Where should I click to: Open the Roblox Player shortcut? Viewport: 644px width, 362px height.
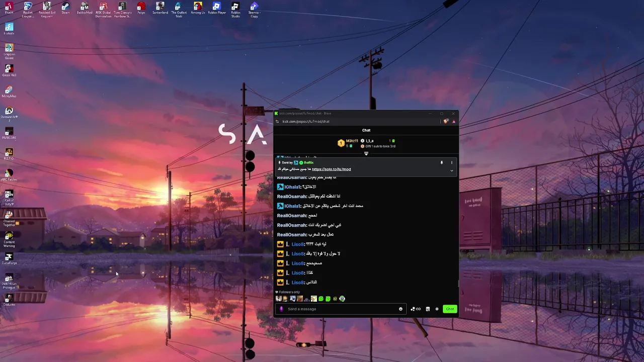coord(216,8)
